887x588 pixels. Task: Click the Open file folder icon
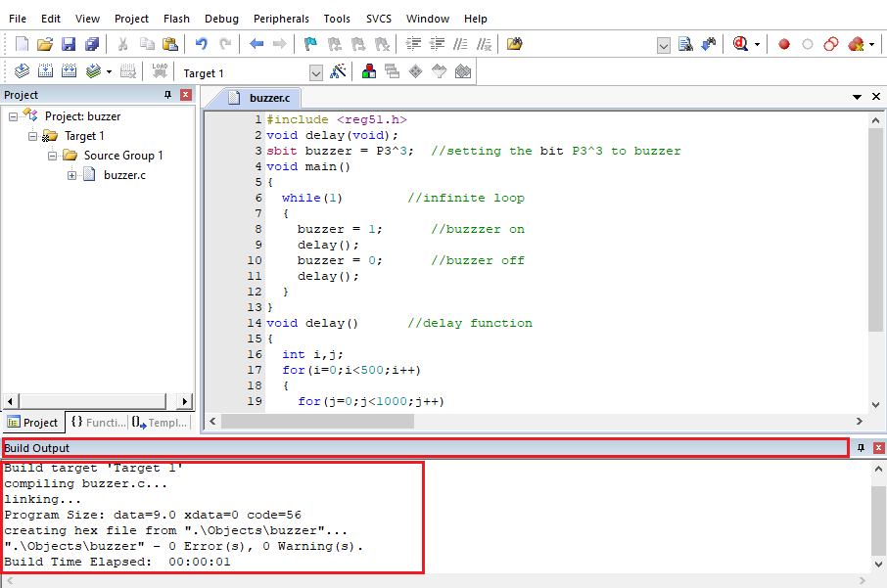click(45, 44)
